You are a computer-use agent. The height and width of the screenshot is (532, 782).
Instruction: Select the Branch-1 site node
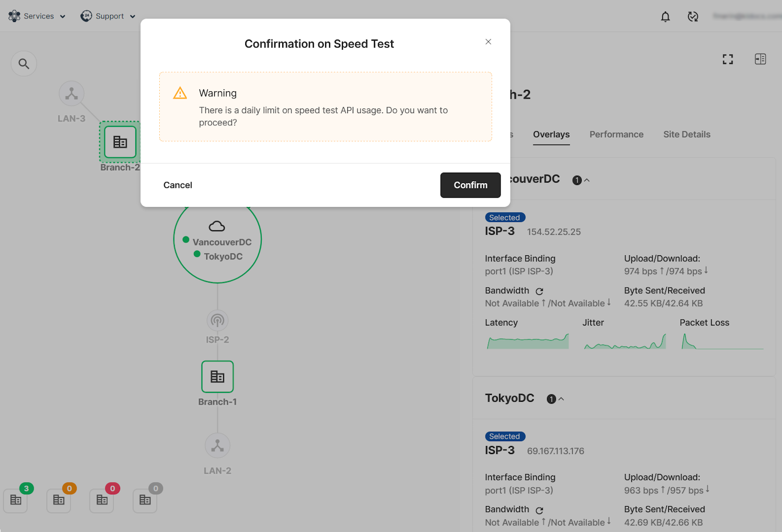pyautogui.click(x=217, y=376)
